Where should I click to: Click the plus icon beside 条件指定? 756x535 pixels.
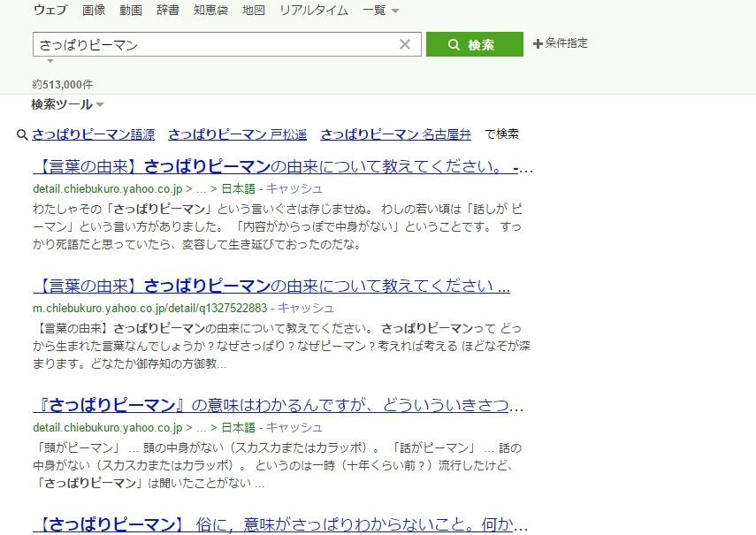538,44
